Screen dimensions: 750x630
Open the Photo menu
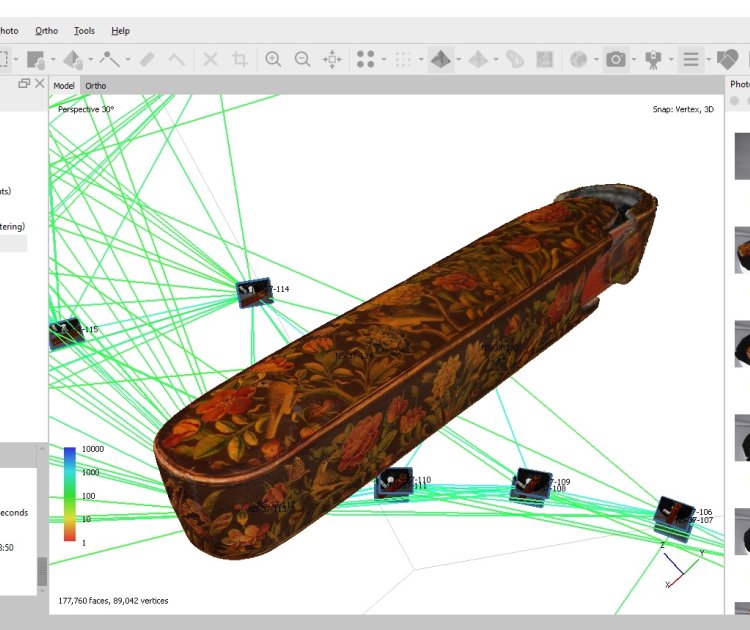tap(9, 31)
